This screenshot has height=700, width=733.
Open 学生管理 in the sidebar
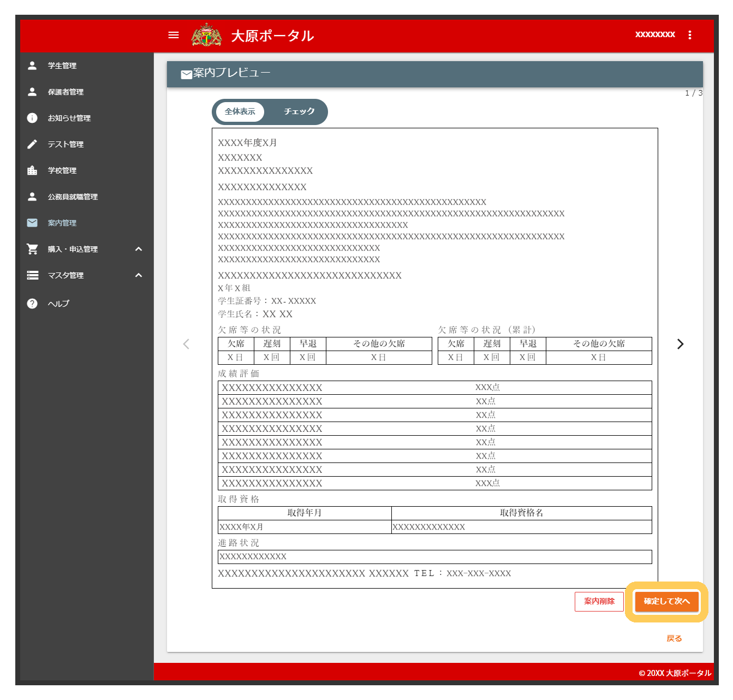(x=87, y=66)
